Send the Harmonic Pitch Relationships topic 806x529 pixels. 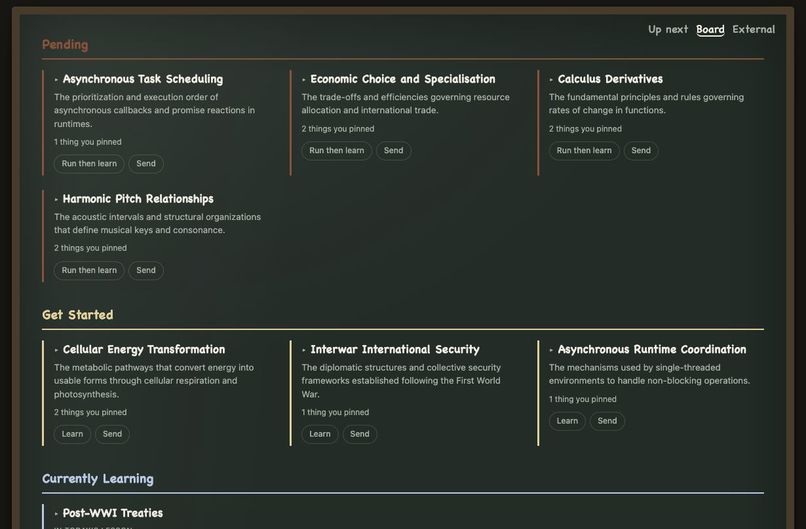[146, 270]
